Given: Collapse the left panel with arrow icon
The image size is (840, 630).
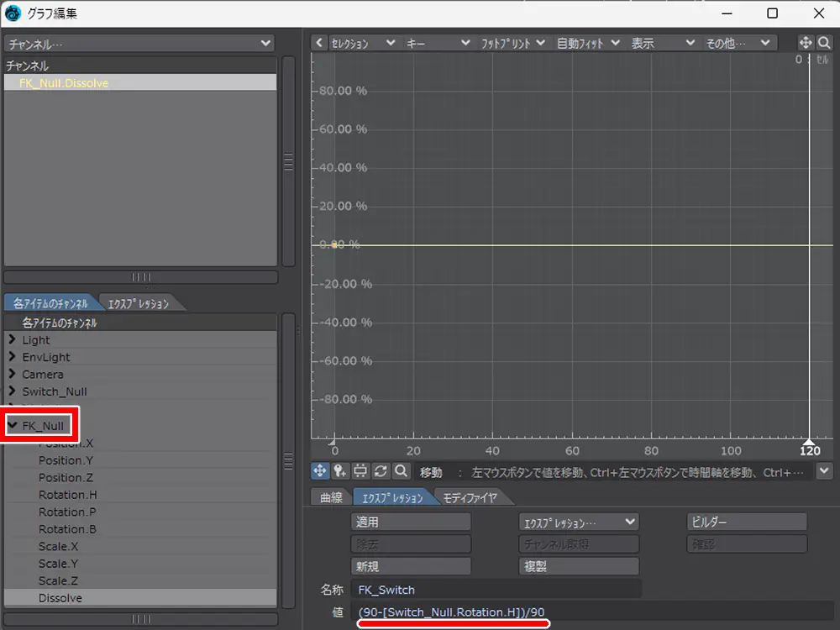Looking at the screenshot, I should (x=319, y=43).
